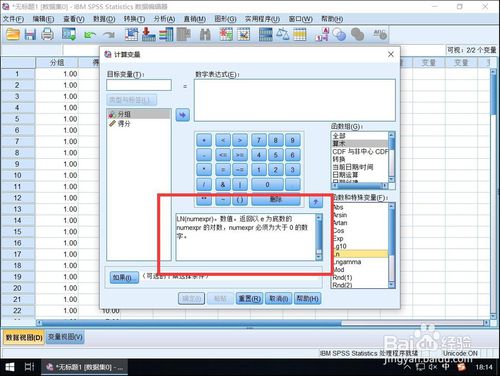This screenshot has width=500, height=376.
Task: Click the Print toolbar icon
Action: click(47, 35)
